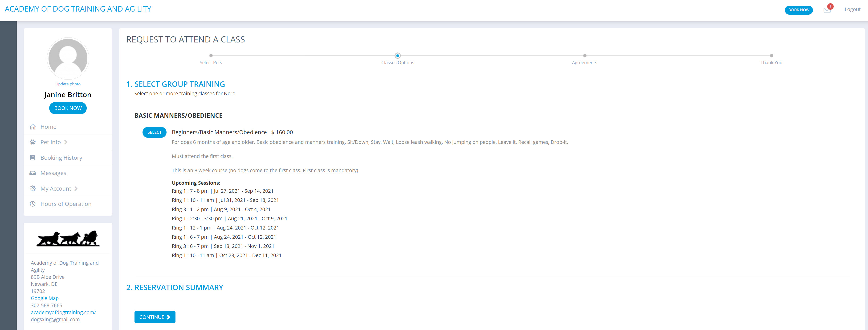
Task: Expand the Pet Info chevron
Action: coord(66,142)
